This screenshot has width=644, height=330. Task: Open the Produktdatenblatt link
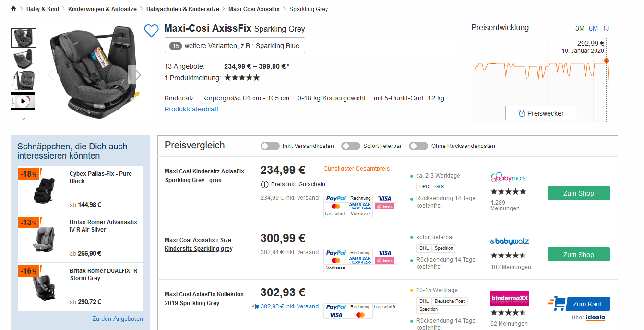pyautogui.click(x=191, y=109)
